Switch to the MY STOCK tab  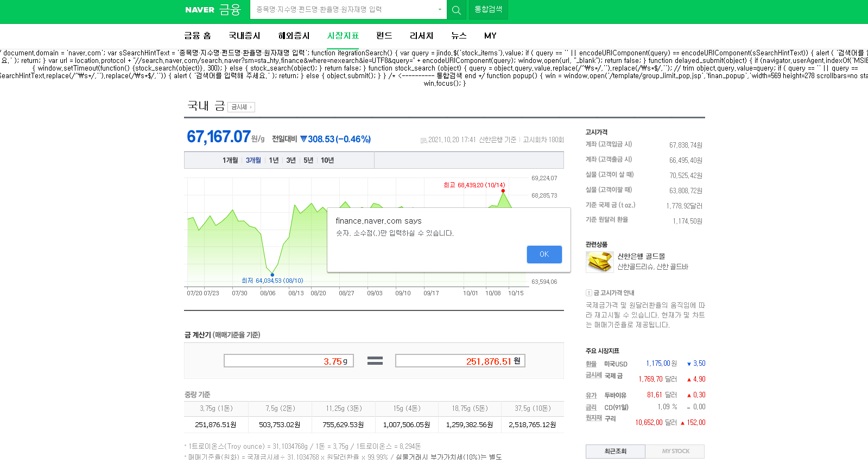tap(675, 451)
